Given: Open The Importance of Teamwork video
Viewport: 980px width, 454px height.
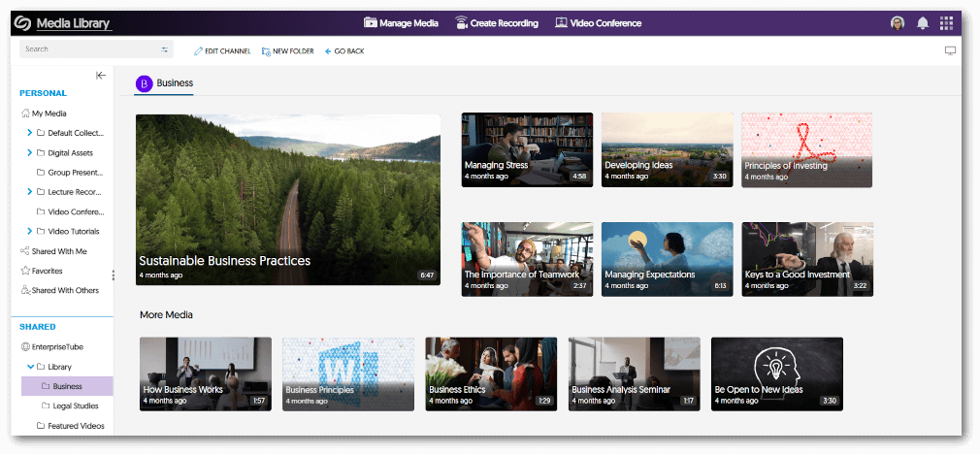Looking at the screenshot, I should [527, 259].
